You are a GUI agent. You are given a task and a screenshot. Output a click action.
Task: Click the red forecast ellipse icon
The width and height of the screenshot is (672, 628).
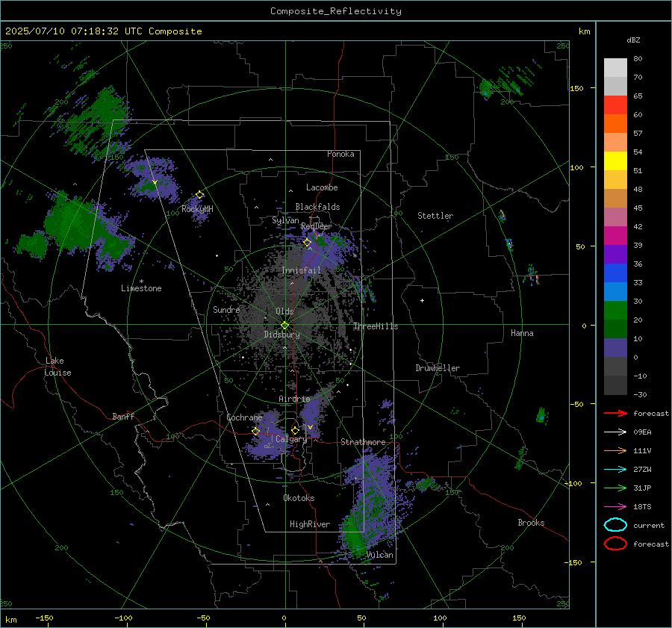pos(615,543)
